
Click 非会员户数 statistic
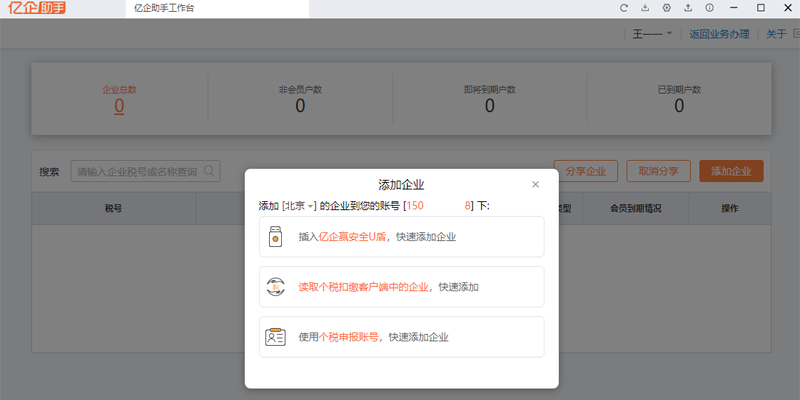[x=300, y=99]
